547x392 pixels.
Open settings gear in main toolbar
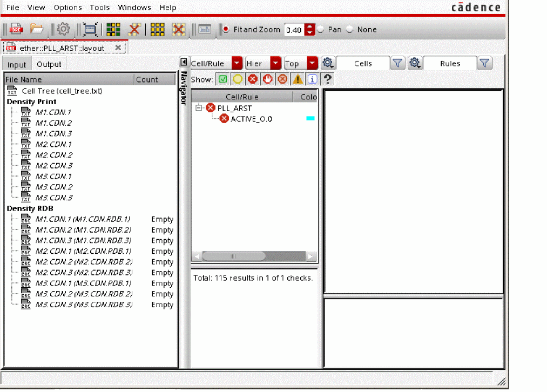63,29
